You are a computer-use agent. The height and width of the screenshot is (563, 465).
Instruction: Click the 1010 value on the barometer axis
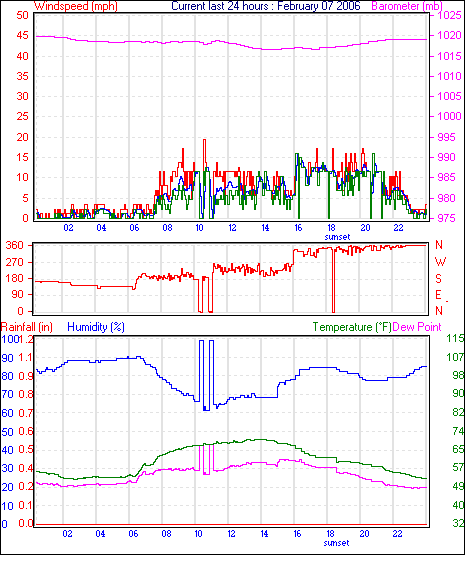pos(449,76)
